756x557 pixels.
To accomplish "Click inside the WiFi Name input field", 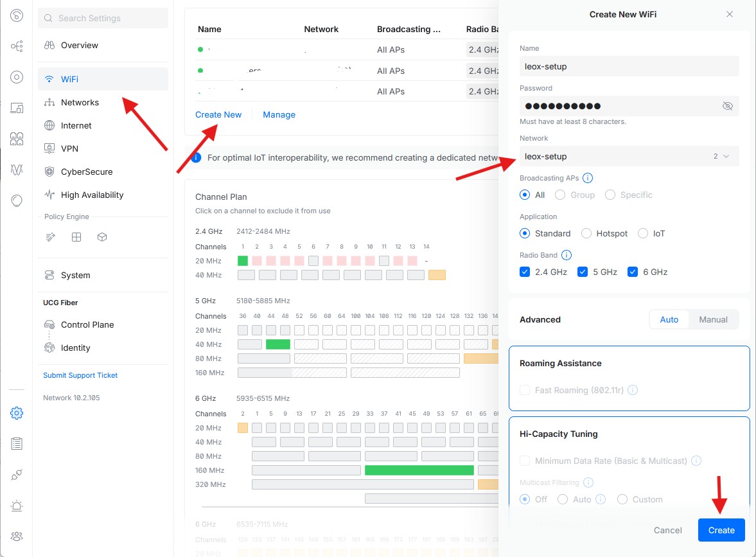I will pyautogui.click(x=629, y=66).
